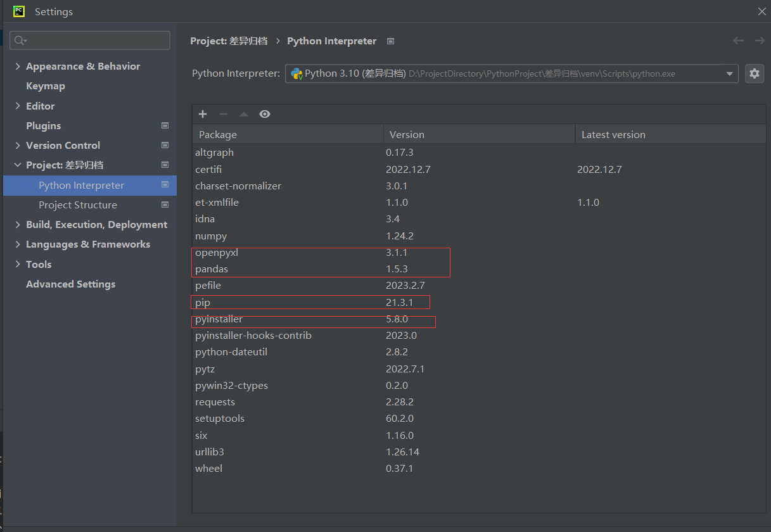Select the openpyxl package row

coord(479,252)
